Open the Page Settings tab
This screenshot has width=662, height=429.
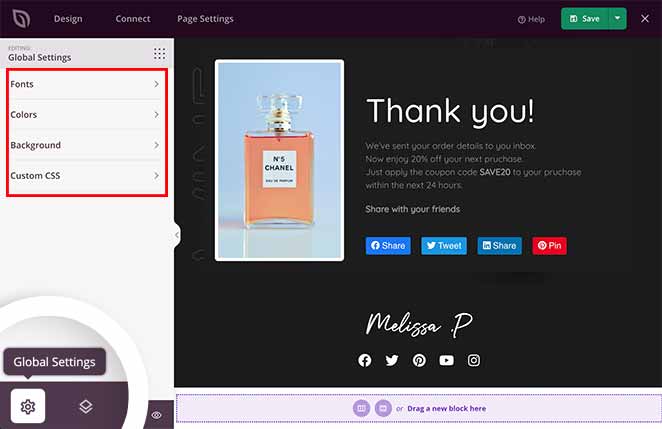(x=205, y=19)
